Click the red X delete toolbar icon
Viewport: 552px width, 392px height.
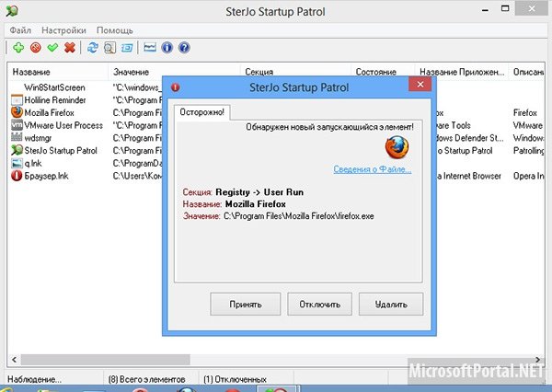[70, 48]
